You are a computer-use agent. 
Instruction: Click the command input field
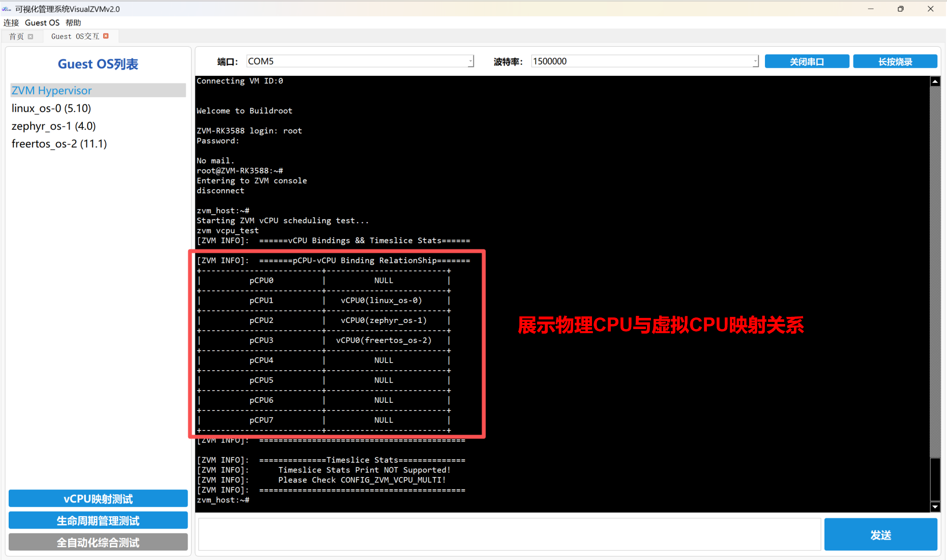[x=509, y=535]
